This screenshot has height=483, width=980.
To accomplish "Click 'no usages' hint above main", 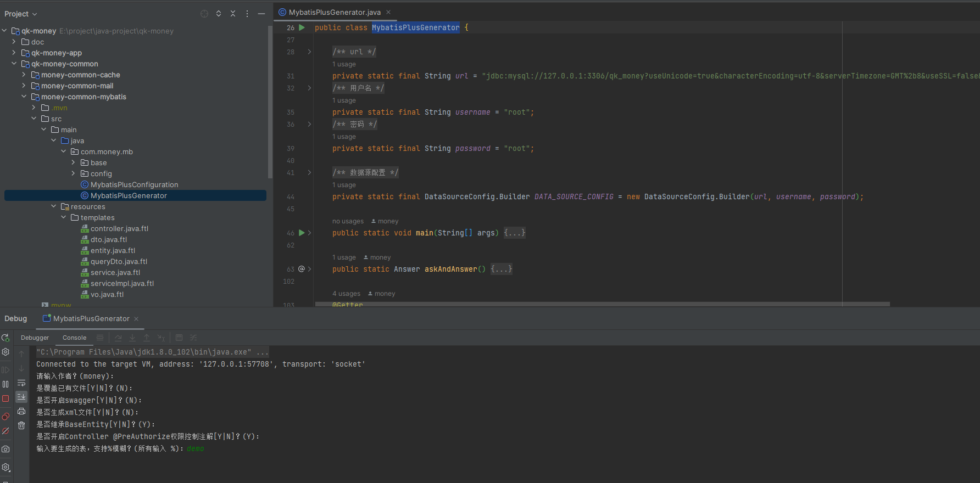I will (348, 221).
